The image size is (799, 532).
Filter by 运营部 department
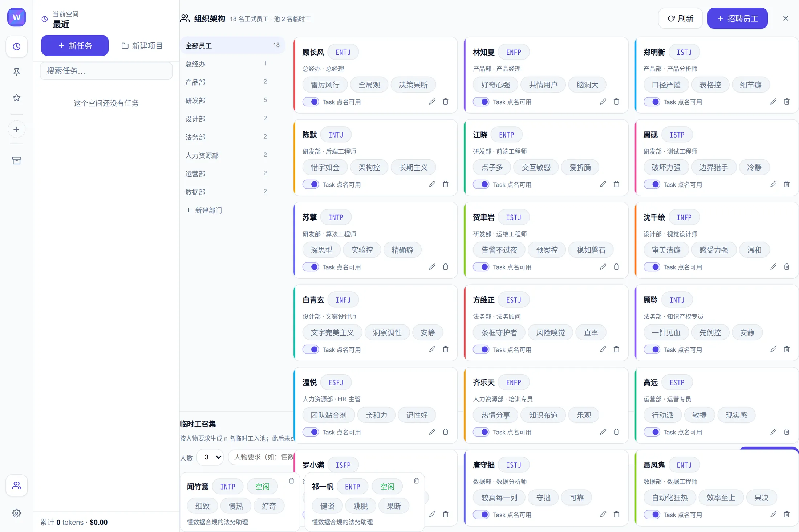232,173
